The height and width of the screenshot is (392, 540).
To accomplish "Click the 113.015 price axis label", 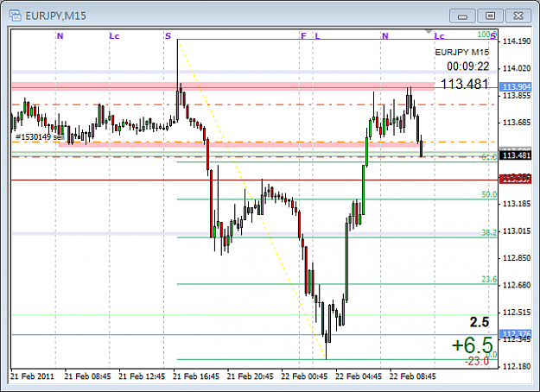I will pyautogui.click(x=517, y=231).
